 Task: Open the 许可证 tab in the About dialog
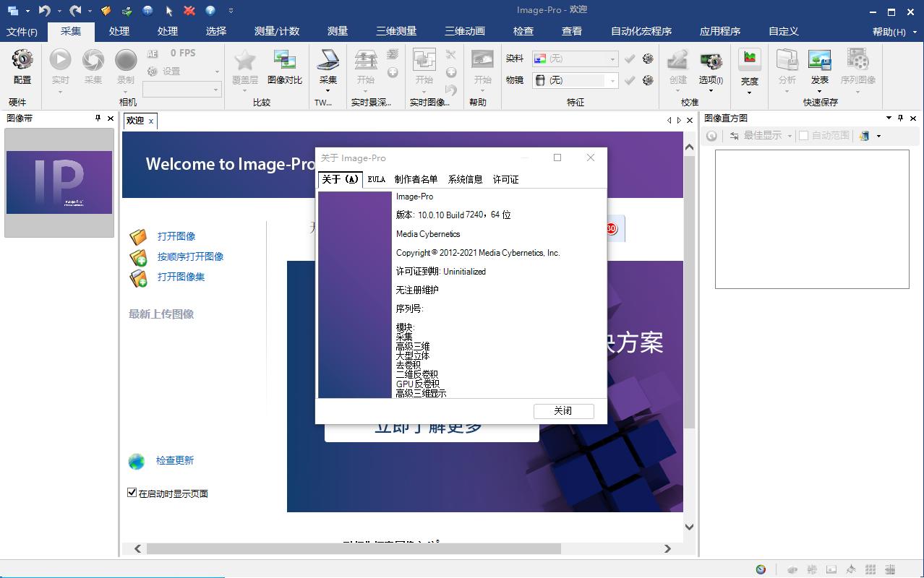506,179
